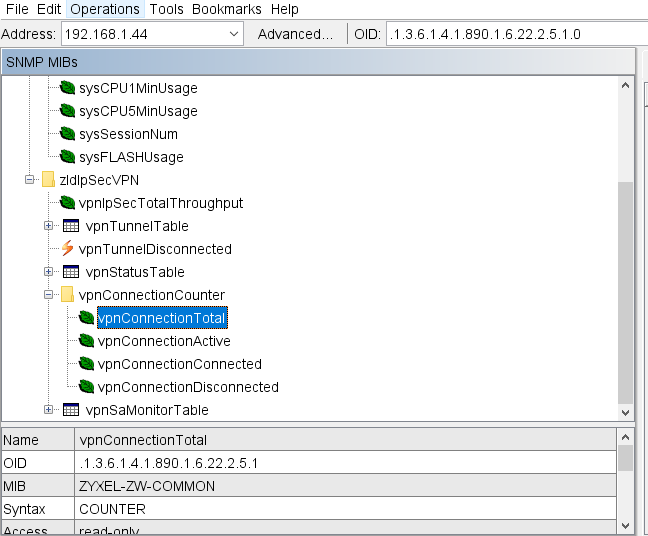Expand the vpnTunnelTable node
This screenshot has height=536, width=648.
tap(48, 226)
